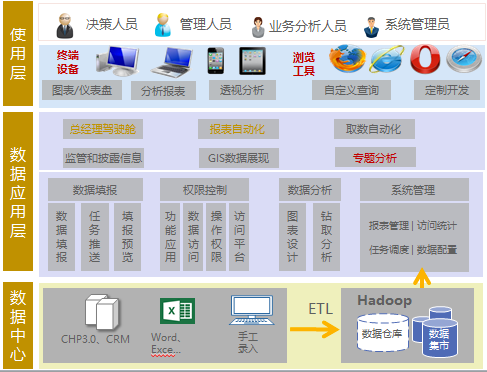Select the red Opera browser icon
Image resolution: width=487 pixels, height=372 pixels.
pyautogui.click(x=425, y=59)
